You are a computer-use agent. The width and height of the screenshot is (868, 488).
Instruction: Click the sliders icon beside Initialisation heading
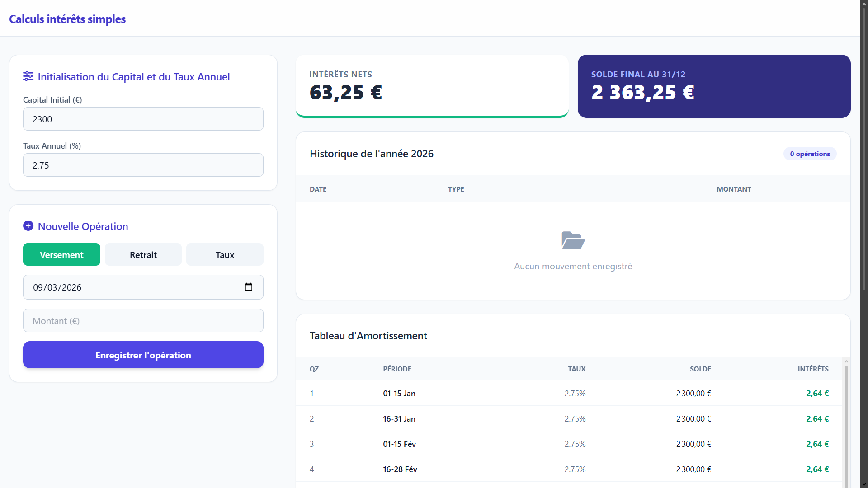pyautogui.click(x=28, y=76)
